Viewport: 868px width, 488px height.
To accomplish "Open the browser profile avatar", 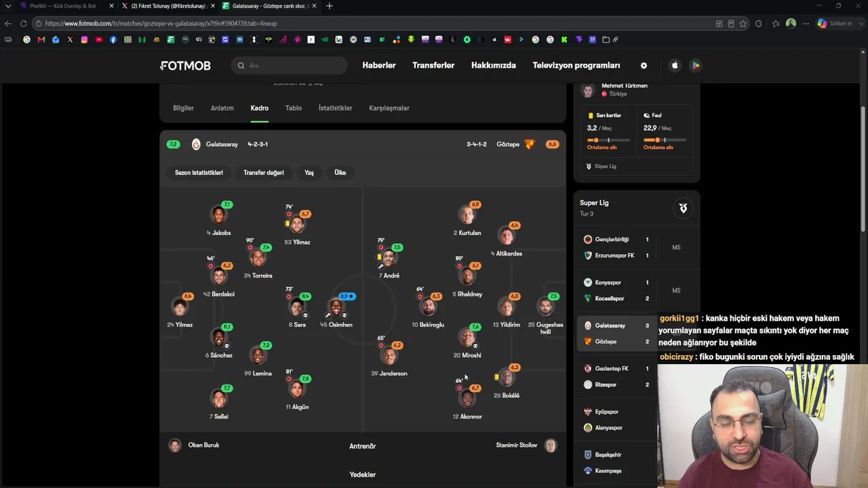I will [791, 23].
